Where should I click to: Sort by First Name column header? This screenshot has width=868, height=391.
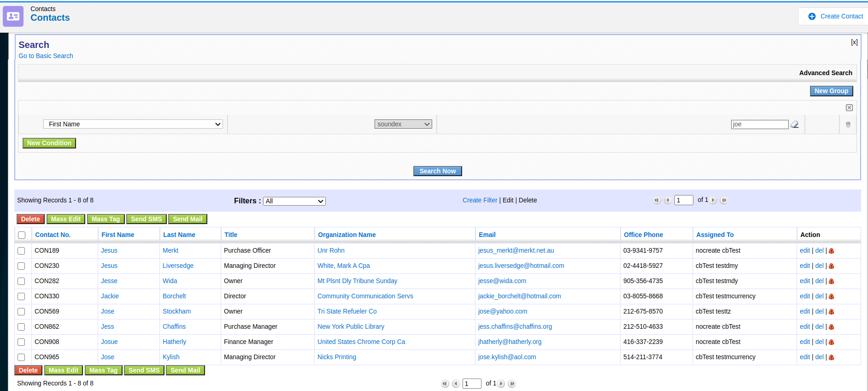(118, 235)
